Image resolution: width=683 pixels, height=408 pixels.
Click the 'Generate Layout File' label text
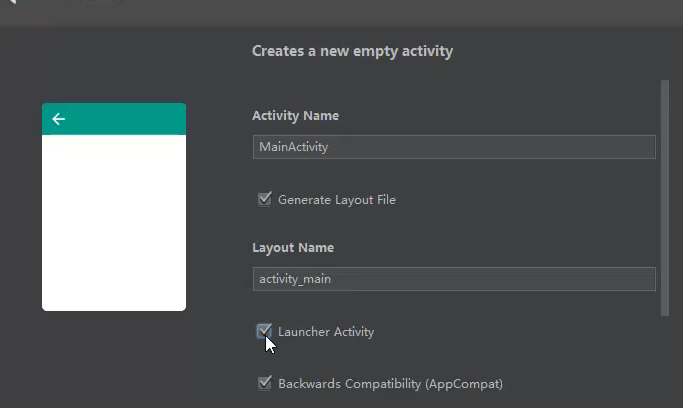tap(337, 200)
